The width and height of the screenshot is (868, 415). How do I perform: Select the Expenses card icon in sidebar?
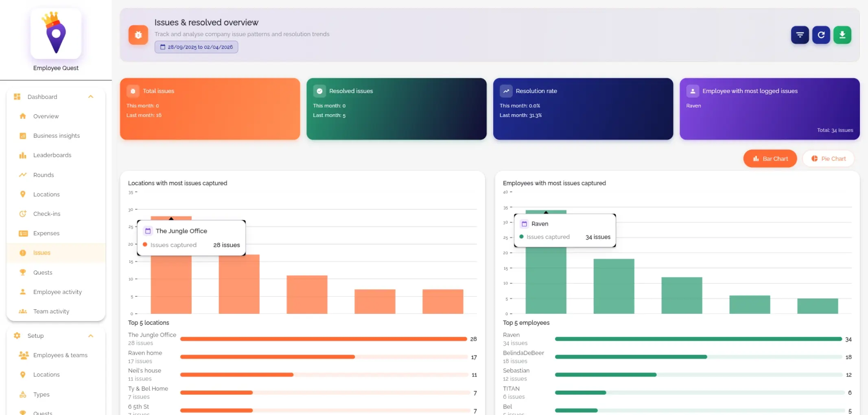[23, 233]
